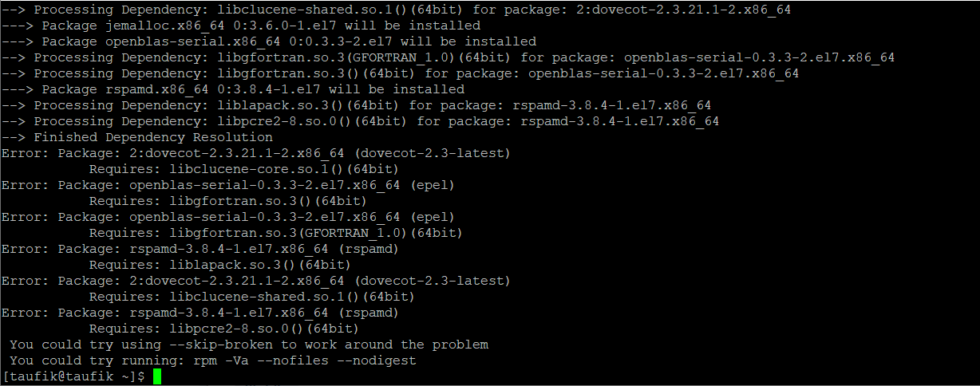Click the 'Requires: libgfortran.so.3(GFORTRAN_1.0)' error line
This screenshot has height=386, width=980.
(275, 233)
